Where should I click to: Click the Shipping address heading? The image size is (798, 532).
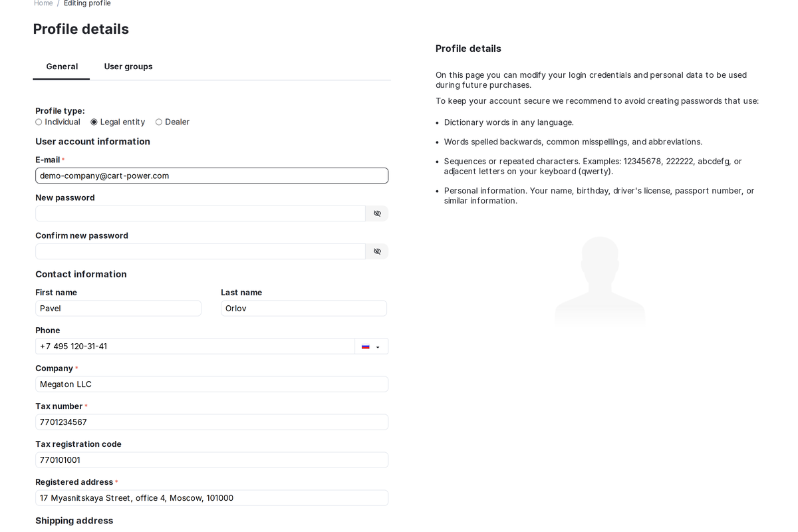coord(74,521)
